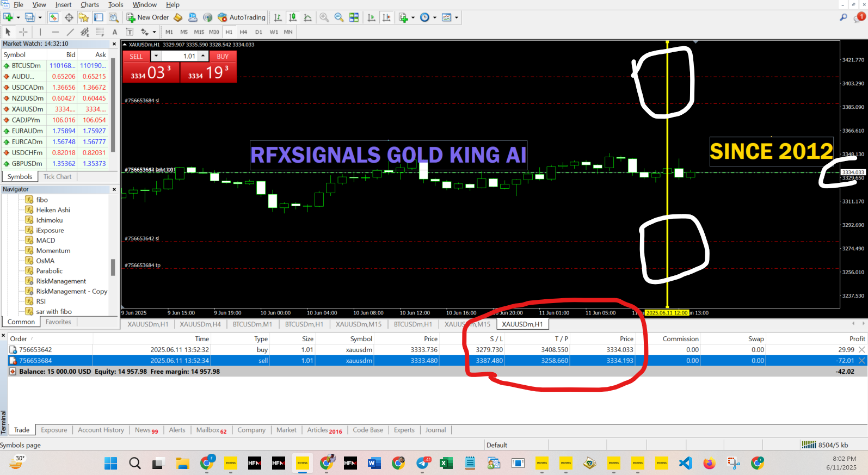Open the XAUUSDm,H4 chart tab
Screen dimensions: 868x475
click(x=200, y=324)
